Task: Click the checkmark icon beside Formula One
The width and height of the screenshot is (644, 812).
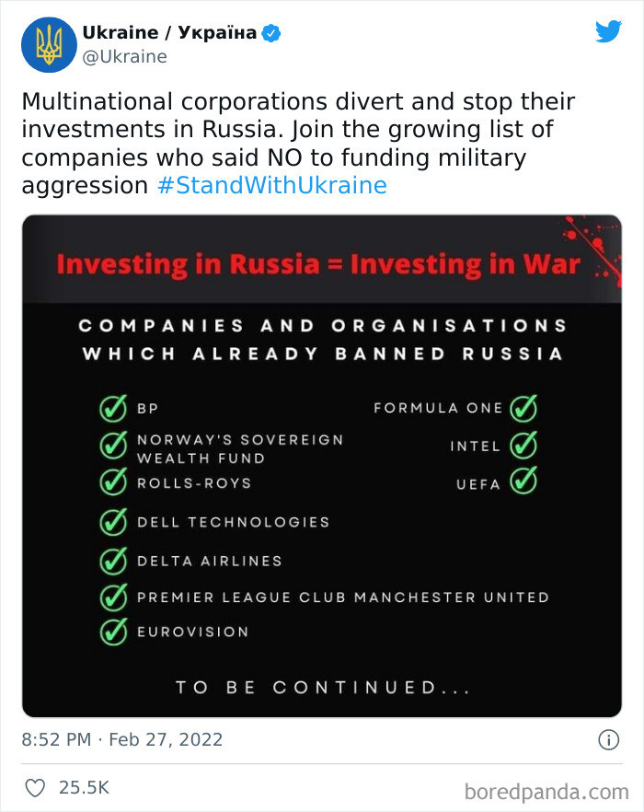Action: 523,408
